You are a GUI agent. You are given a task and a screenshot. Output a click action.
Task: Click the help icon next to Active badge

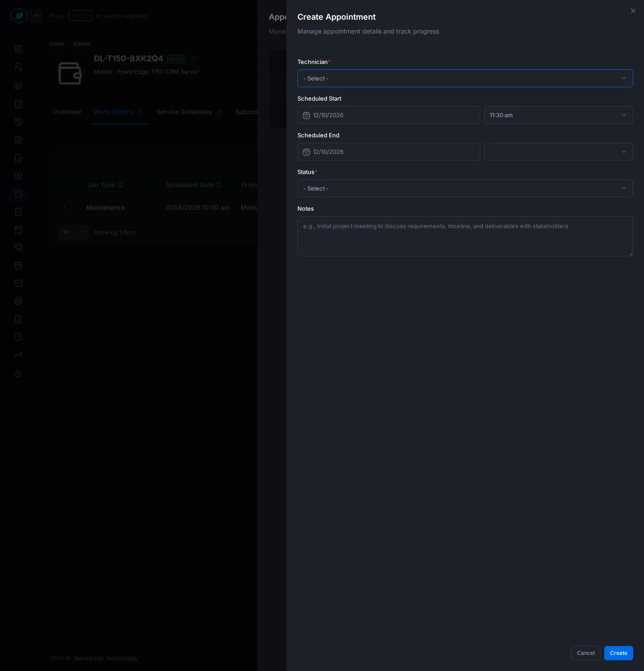click(193, 59)
